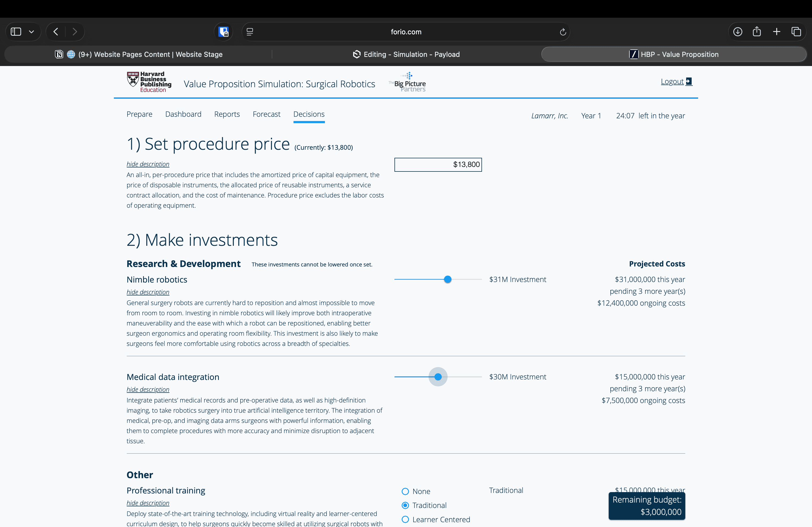Open the sidebar options chevron dropdown
This screenshot has height=527, width=812.
click(31, 32)
